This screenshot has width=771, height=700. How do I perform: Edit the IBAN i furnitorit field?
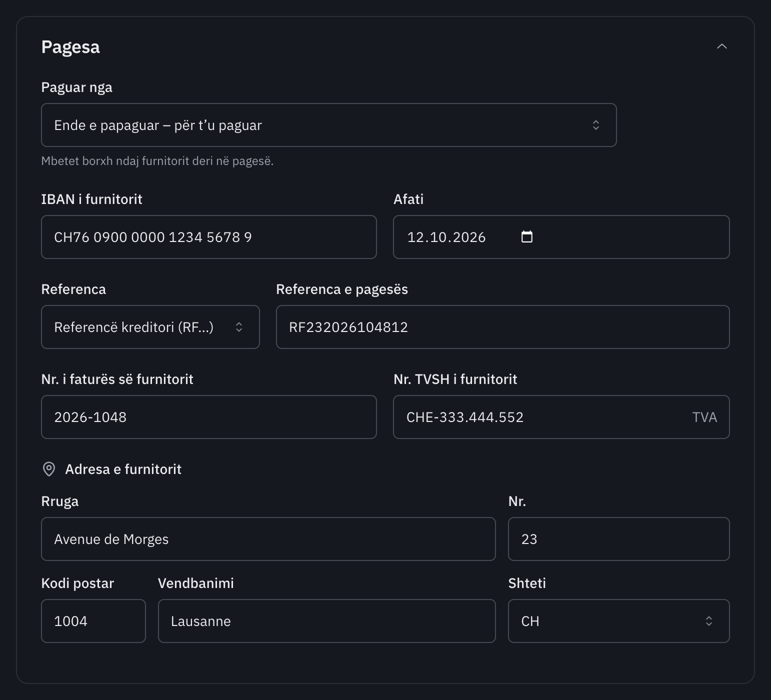209,237
